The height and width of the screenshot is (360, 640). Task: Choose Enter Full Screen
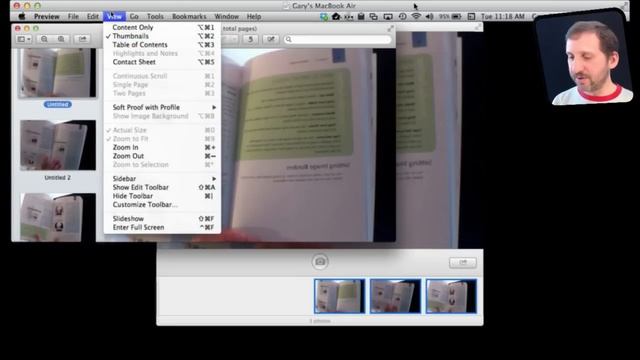pos(162,227)
